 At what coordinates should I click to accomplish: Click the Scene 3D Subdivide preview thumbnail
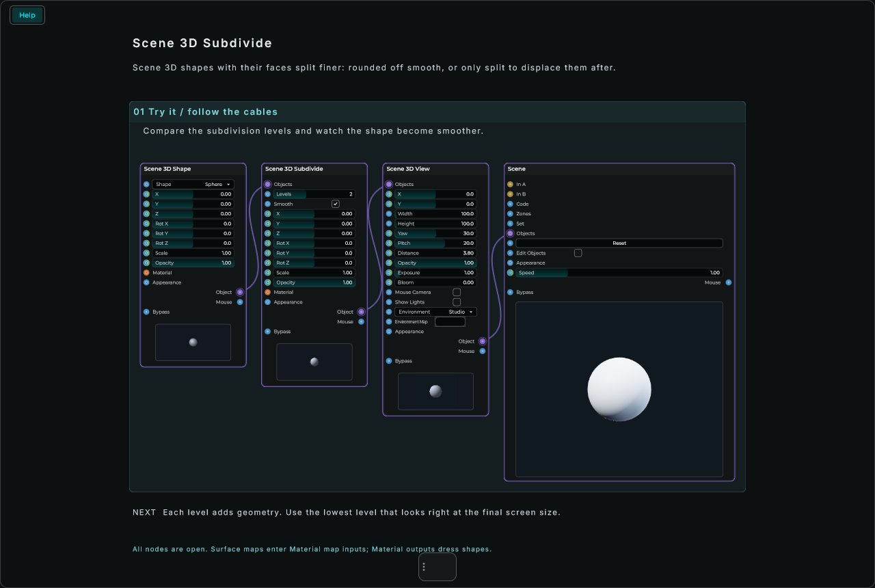click(314, 362)
